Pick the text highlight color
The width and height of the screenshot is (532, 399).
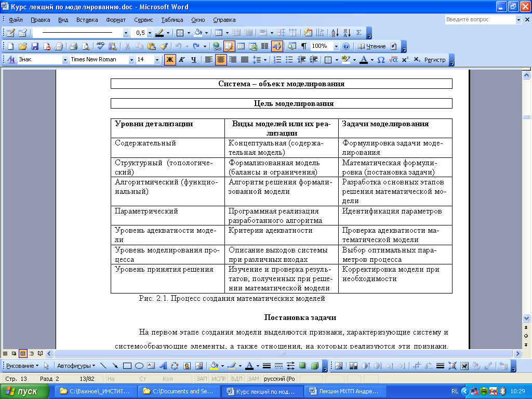coord(345,60)
